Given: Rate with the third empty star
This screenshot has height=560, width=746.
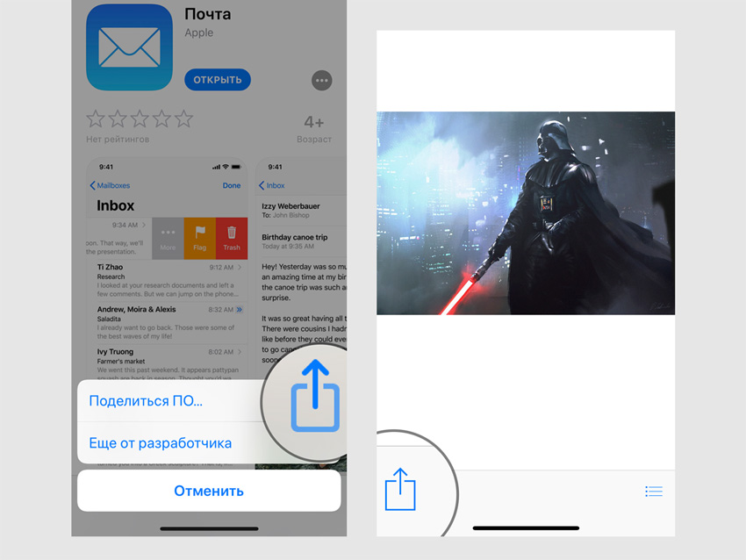Looking at the screenshot, I should [140, 119].
